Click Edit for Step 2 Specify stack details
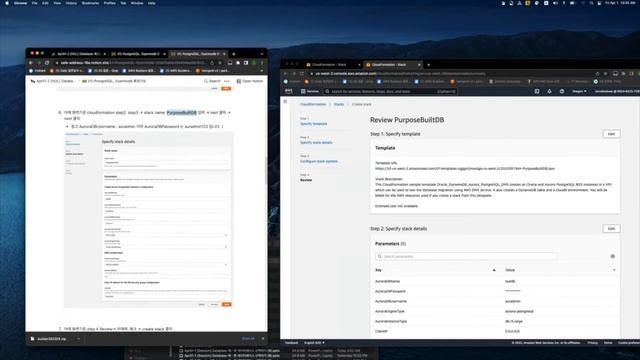Image resolution: width=640 pixels, height=360 pixels. (611, 229)
